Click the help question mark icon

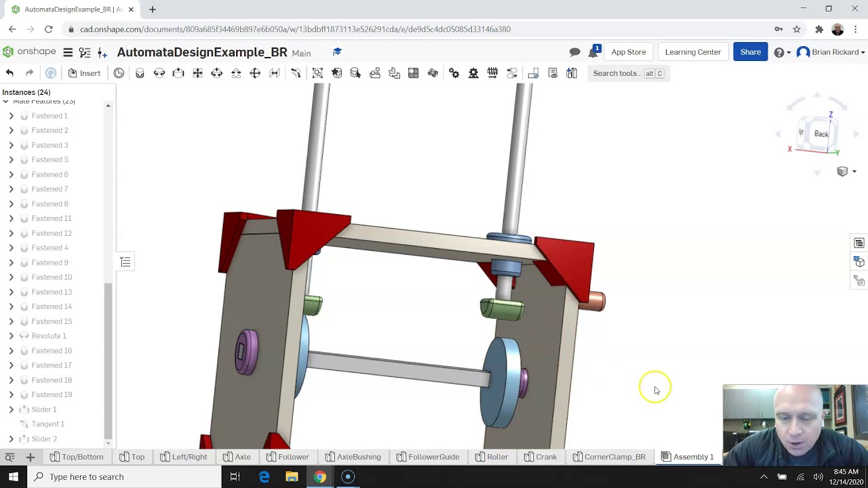tap(779, 52)
